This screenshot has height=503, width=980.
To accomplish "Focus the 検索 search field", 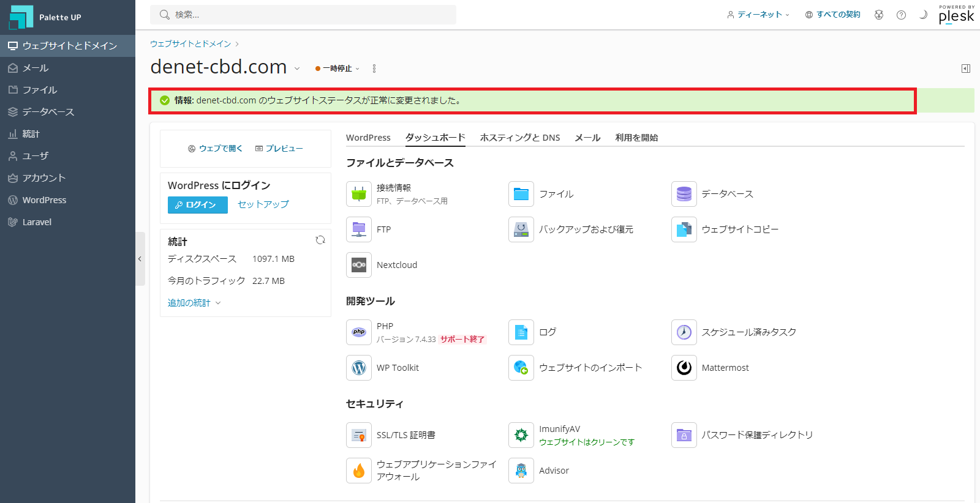I will (303, 15).
